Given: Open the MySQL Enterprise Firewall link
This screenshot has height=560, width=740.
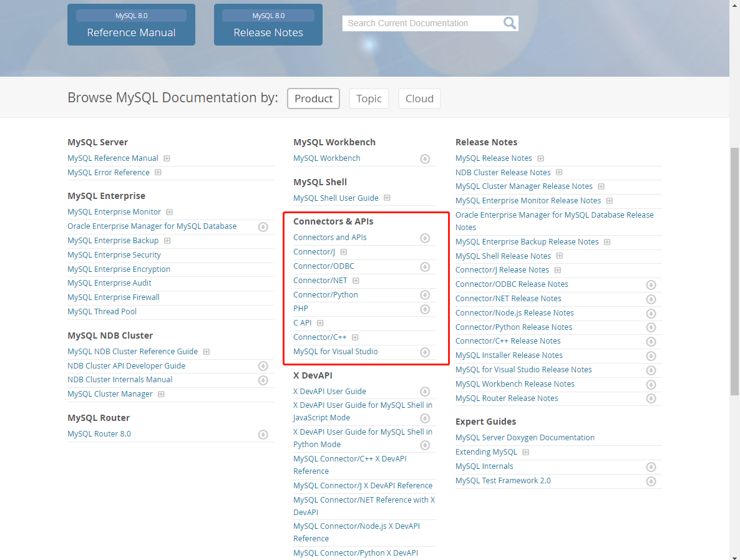Looking at the screenshot, I should [113, 297].
